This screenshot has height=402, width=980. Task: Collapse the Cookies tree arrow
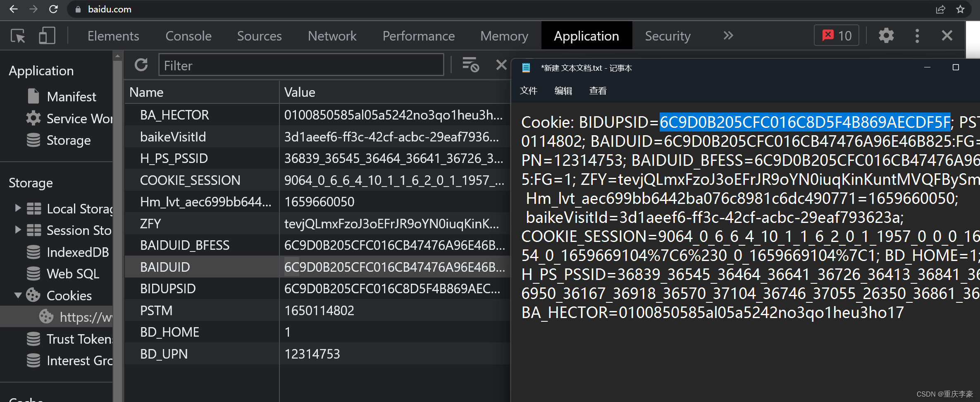click(x=18, y=295)
